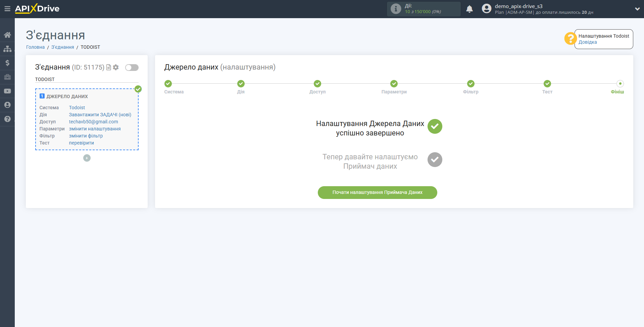Open Завантажити ЗАДАЧІ (нові) action link
The height and width of the screenshot is (327, 644).
[x=100, y=115]
